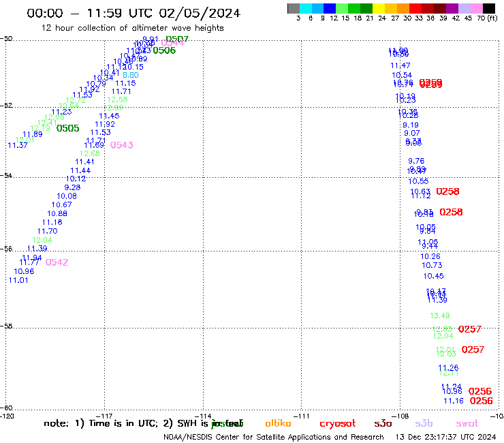Click the wave height value 10.88

point(57,213)
